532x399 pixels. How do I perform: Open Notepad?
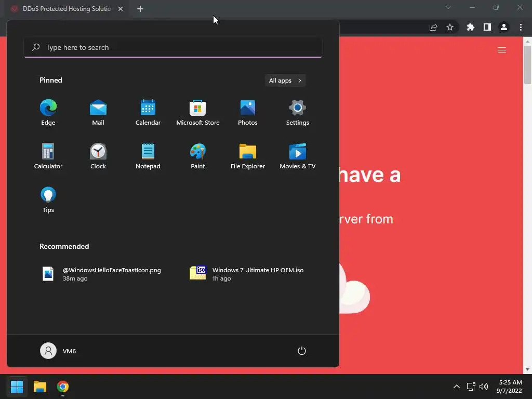(x=148, y=156)
